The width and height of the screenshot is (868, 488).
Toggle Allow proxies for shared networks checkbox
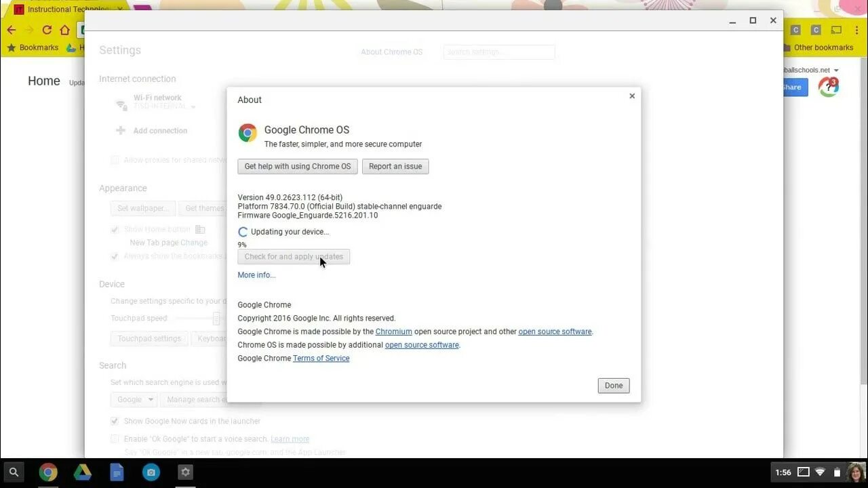pos(115,160)
